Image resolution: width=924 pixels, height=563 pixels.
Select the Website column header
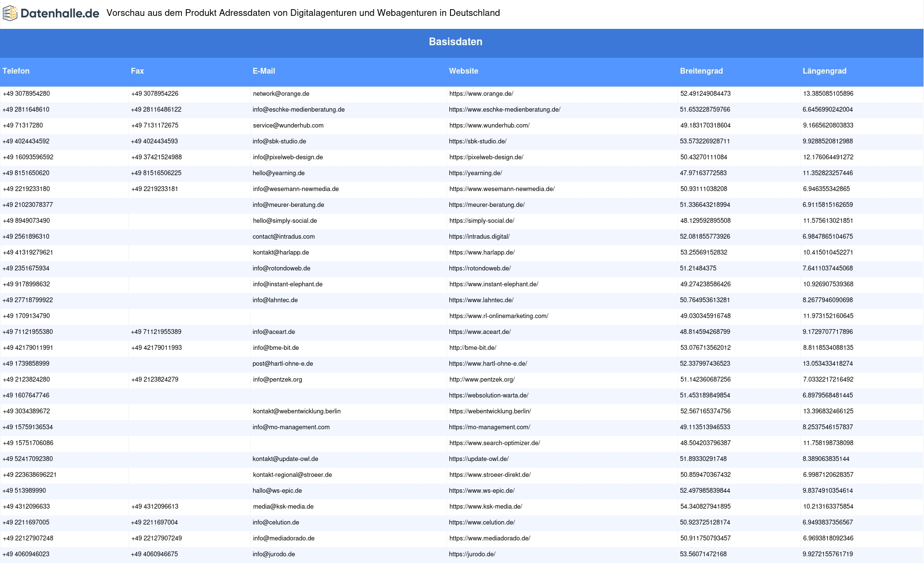(463, 71)
